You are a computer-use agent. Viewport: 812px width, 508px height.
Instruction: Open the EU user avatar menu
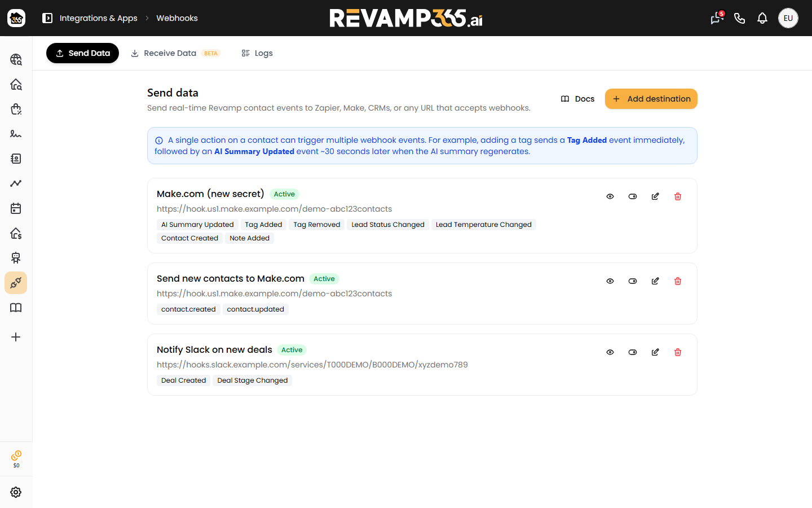click(788, 18)
